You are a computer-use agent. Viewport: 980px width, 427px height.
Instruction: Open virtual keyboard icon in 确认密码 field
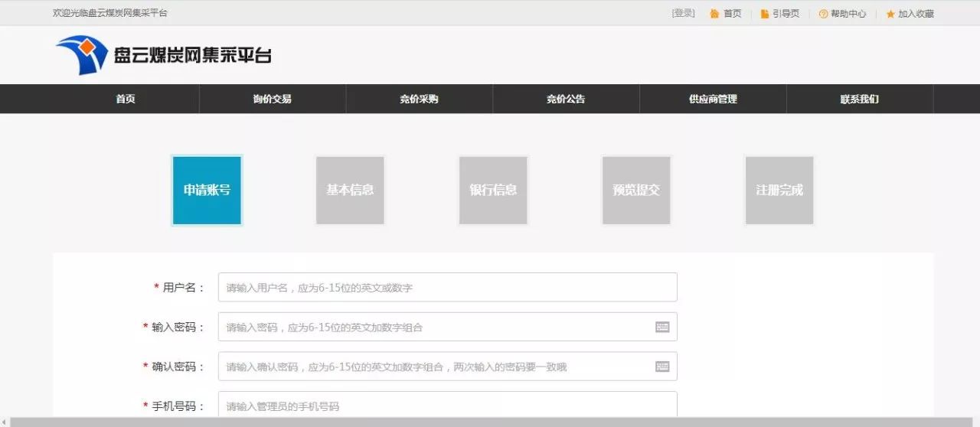tap(662, 367)
